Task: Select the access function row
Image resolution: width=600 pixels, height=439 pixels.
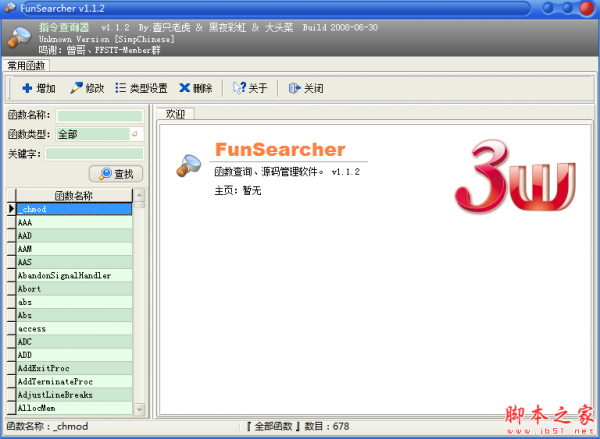Action: tap(74, 328)
